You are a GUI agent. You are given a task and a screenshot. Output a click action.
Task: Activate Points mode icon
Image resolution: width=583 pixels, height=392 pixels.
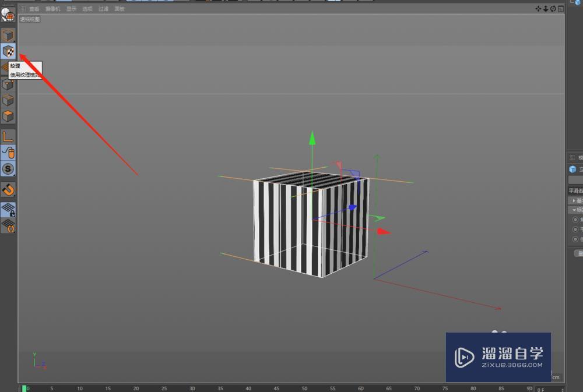(8, 84)
